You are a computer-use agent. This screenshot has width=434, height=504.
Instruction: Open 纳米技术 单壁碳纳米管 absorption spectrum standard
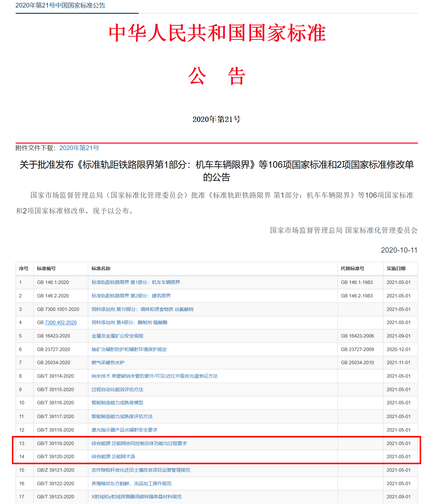point(154,376)
